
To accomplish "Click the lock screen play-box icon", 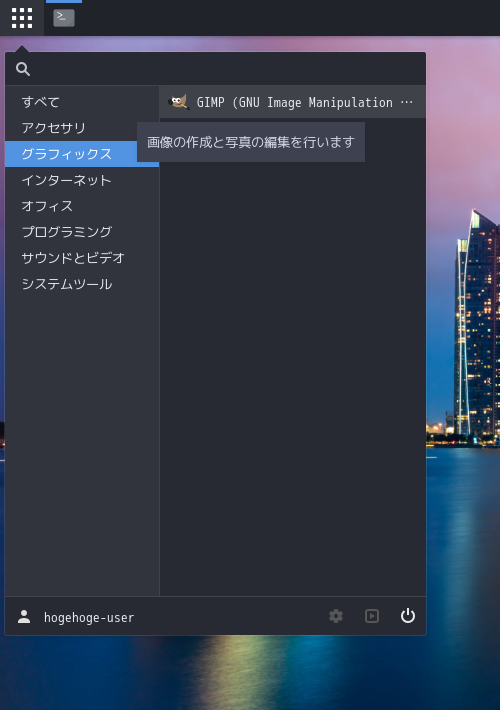I will point(372,616).
